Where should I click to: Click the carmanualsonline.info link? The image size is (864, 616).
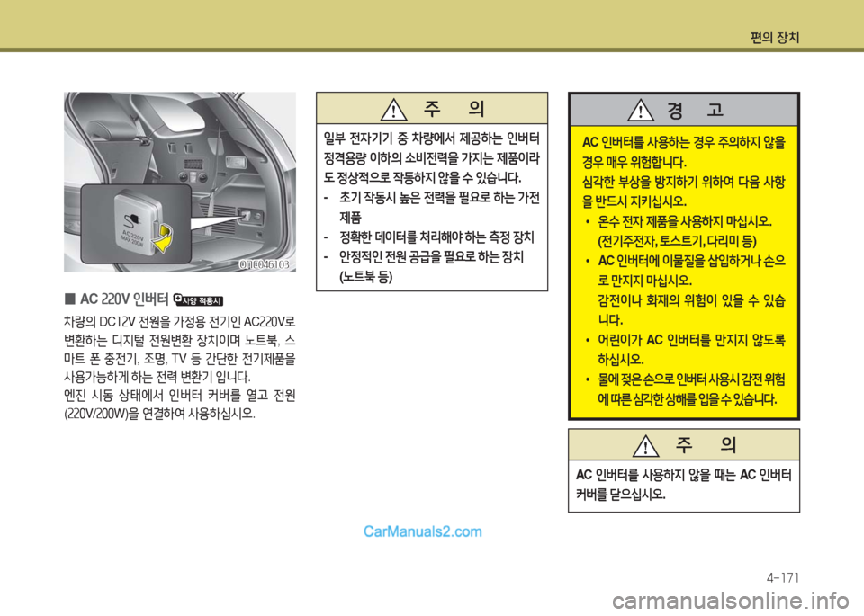(x=731, y=601)
